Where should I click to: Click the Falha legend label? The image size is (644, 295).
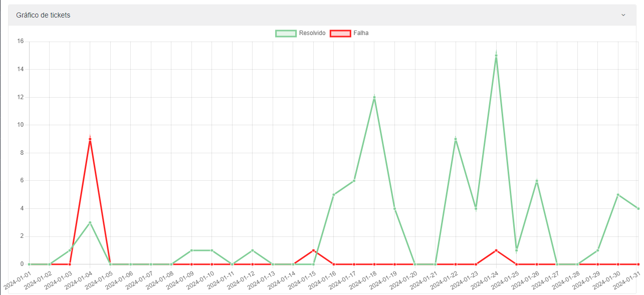click(x=361, y=33)
